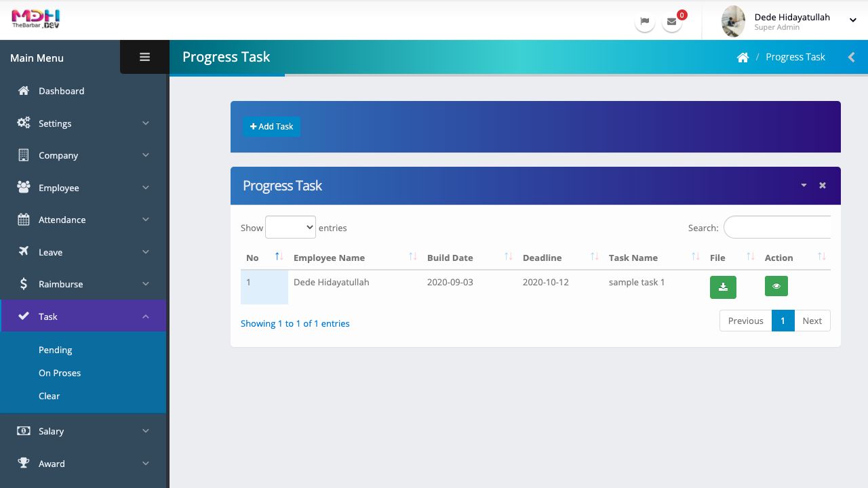The height and width of the screenshot is (488, 868).
Task: Click the Award trophy icon
Action: (x=24, y=463)
